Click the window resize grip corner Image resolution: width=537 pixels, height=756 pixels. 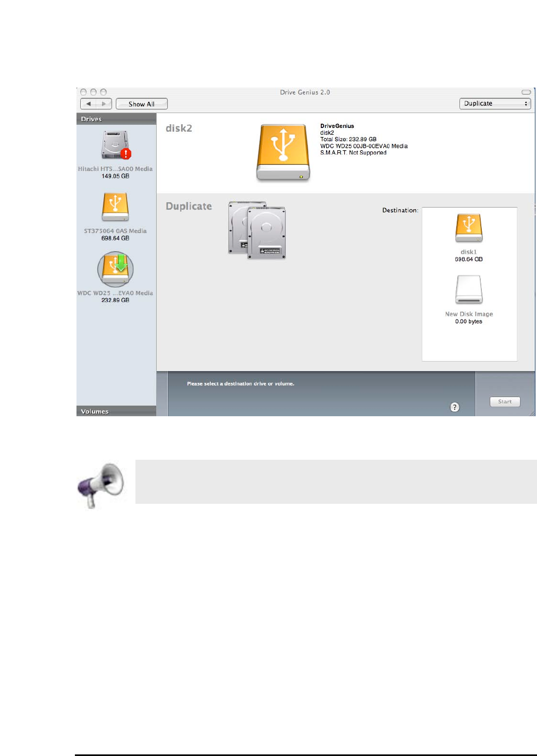coord(532,413)
